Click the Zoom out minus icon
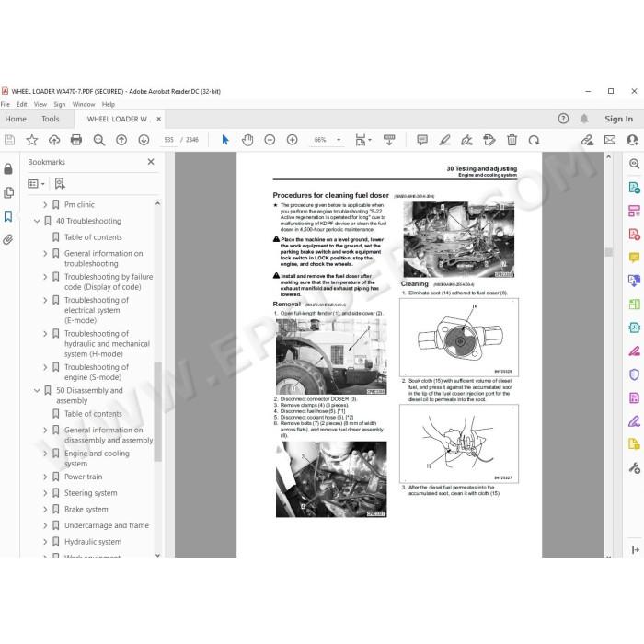 coord(270,140)
